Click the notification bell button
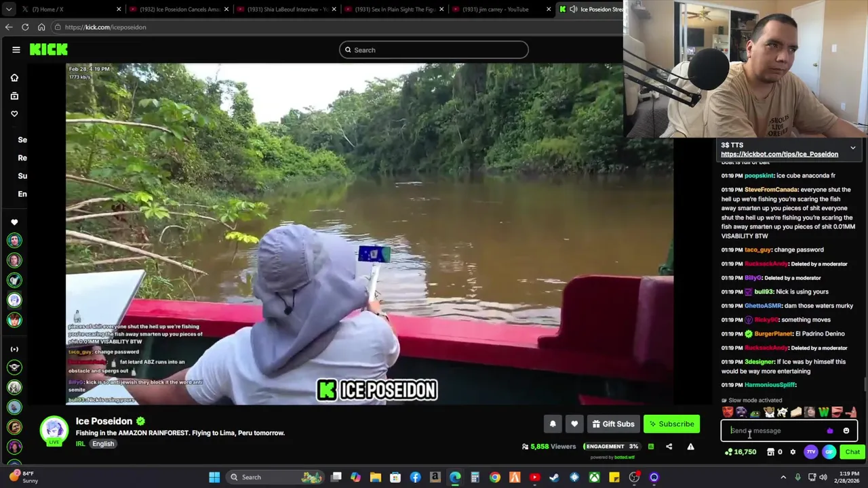 553,424
